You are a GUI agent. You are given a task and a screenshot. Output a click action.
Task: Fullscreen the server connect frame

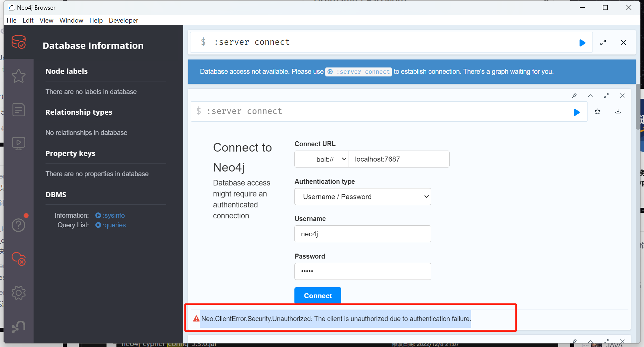(x=606, y=96)
